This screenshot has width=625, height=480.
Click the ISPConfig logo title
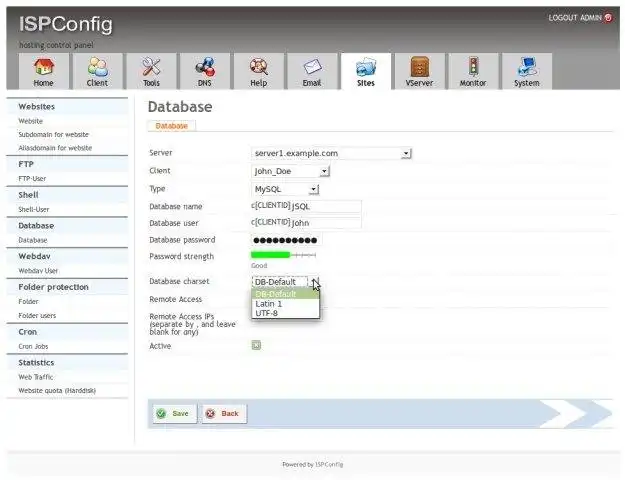click(x=66, y=24)
